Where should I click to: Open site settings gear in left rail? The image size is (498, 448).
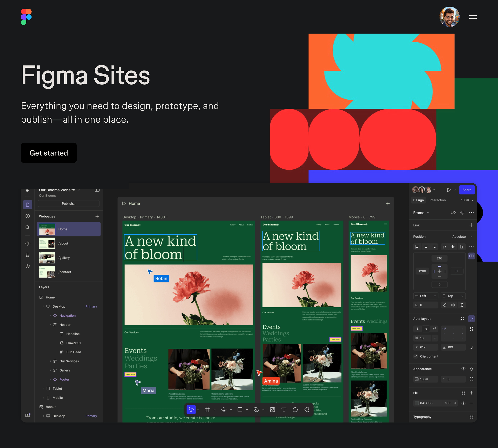tap(28, 266)
